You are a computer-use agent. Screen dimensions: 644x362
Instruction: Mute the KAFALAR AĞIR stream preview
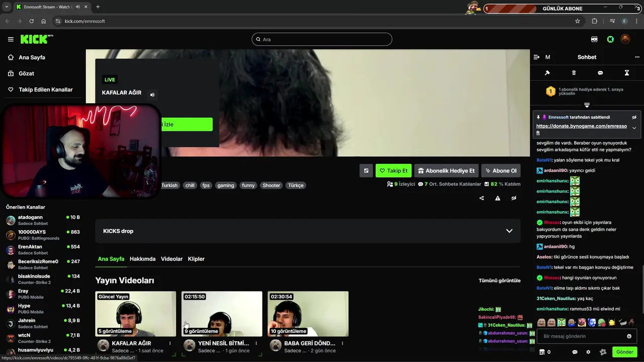pos(152,95)
